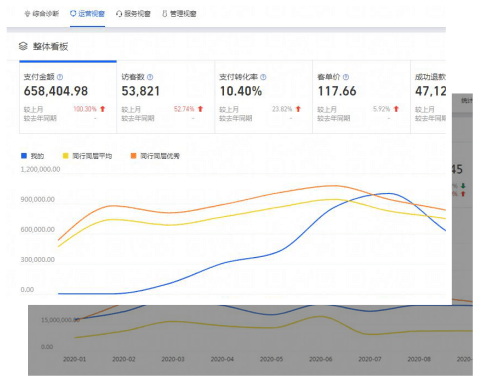Click the 整体看板 layers icon
The width and height of the screenshot is (479, 382).
coord(23,46)
